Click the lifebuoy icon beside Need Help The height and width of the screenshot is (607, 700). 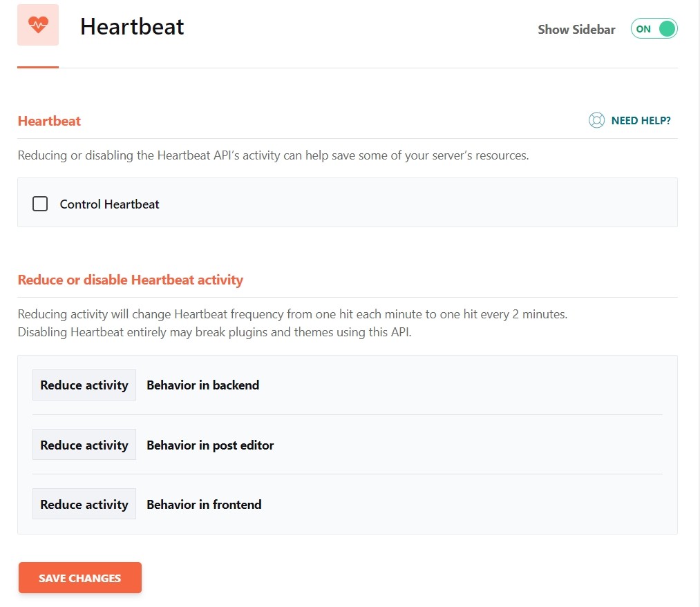pos(596,121)
